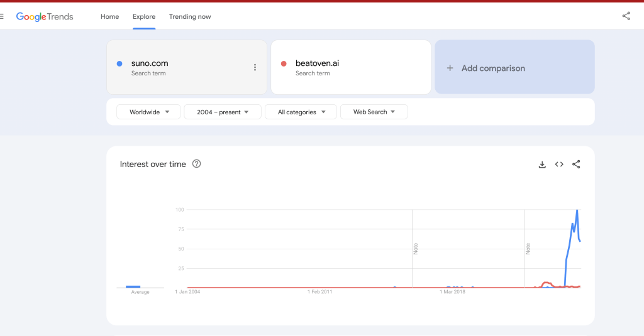Click the 1 Mar 2018 axis label

452,291
